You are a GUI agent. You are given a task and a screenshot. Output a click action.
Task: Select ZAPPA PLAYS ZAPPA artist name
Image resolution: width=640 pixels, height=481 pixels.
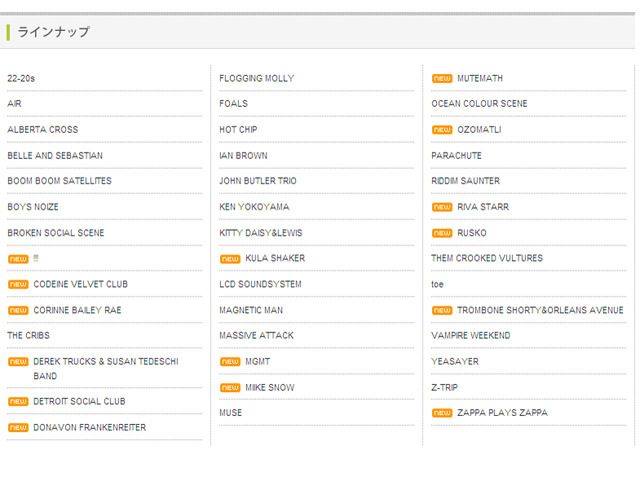pos(502,413)
